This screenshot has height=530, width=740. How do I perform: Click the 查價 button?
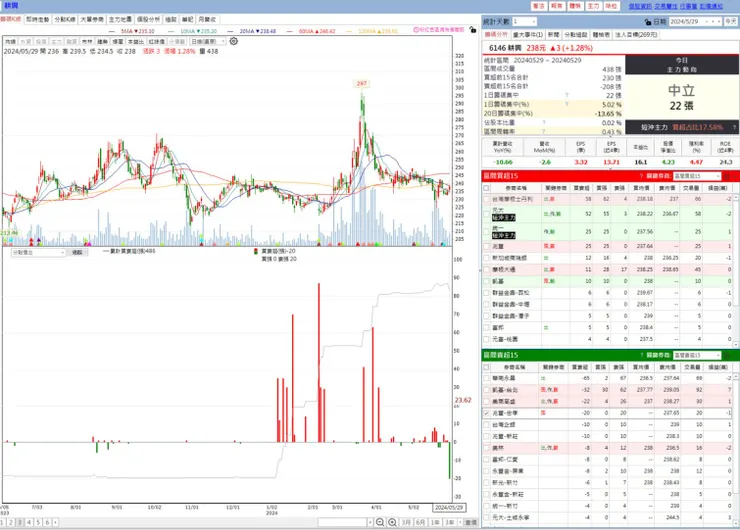click(x=471, y=522)
